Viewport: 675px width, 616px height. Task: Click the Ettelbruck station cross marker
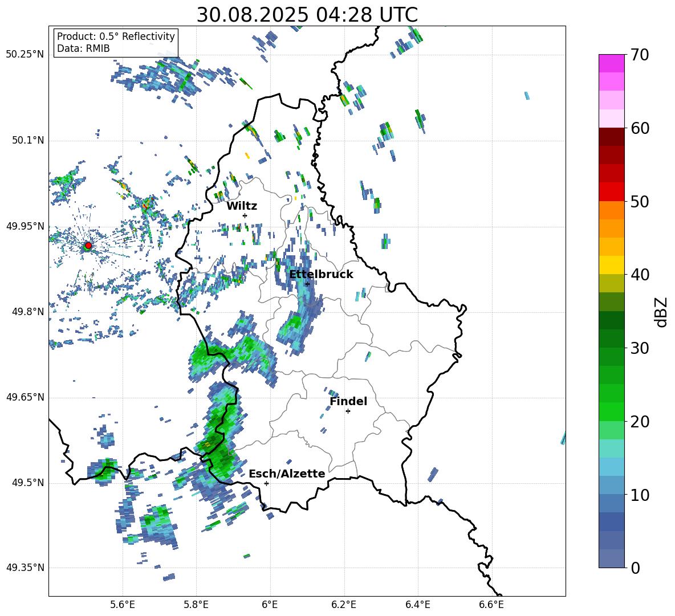(x=307, y=284)
